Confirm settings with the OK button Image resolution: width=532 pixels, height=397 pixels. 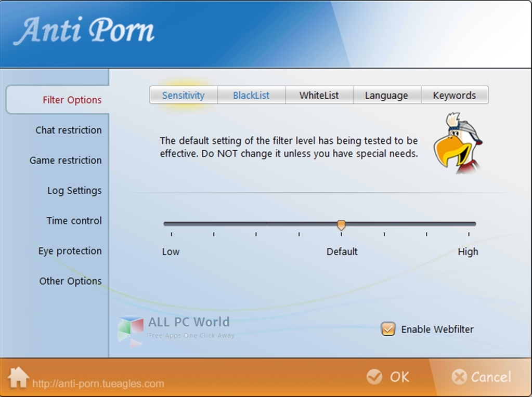pos(388,377)
